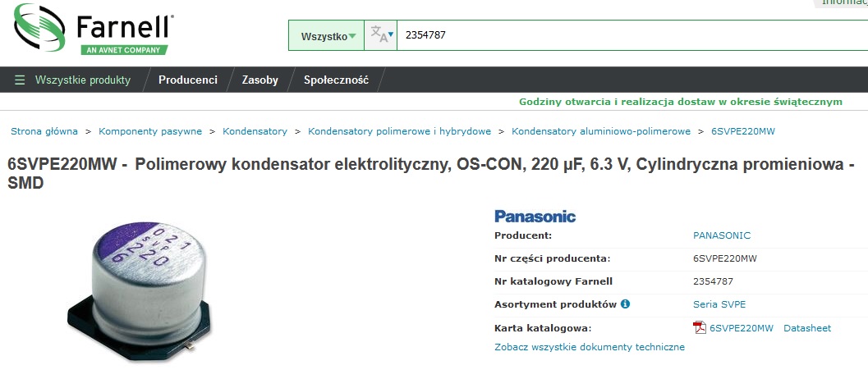Open Kondensatory aluminiowo-polimerowe breadcrumb
868x379 pixels.
600,131
